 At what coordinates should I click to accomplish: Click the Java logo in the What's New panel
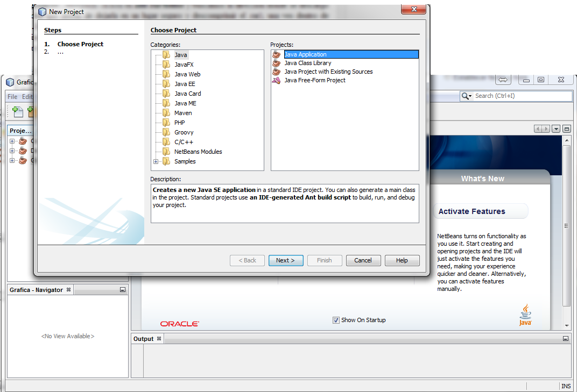point(524,313)
